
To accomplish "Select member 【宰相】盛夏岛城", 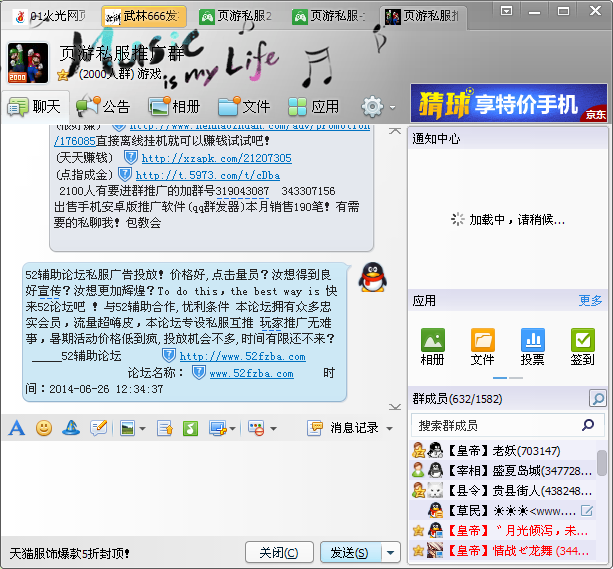I will 503,470.
